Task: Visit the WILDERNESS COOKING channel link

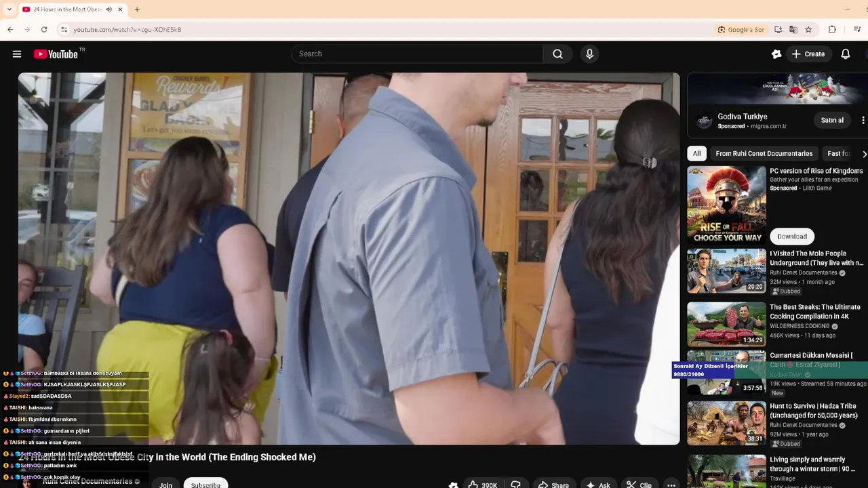Action: pyautogui.click(x=800, y=326)
